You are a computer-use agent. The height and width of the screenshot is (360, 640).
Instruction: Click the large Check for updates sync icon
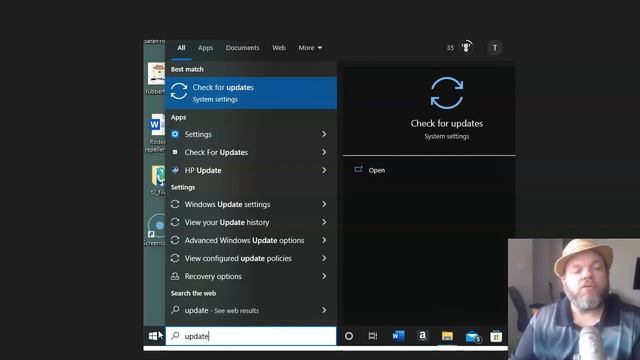447,93
